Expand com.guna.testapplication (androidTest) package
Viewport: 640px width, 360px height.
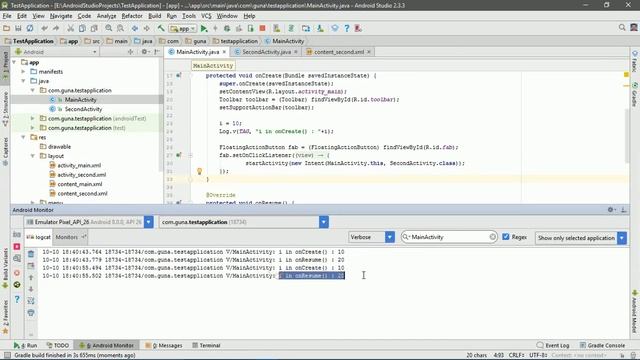click(33, 118)
